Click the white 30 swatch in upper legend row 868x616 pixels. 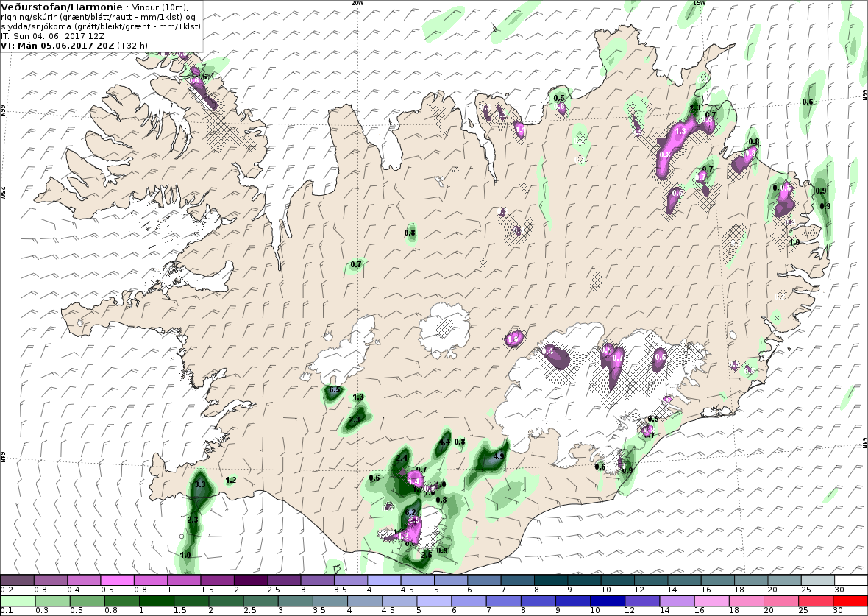pos(851,581)
